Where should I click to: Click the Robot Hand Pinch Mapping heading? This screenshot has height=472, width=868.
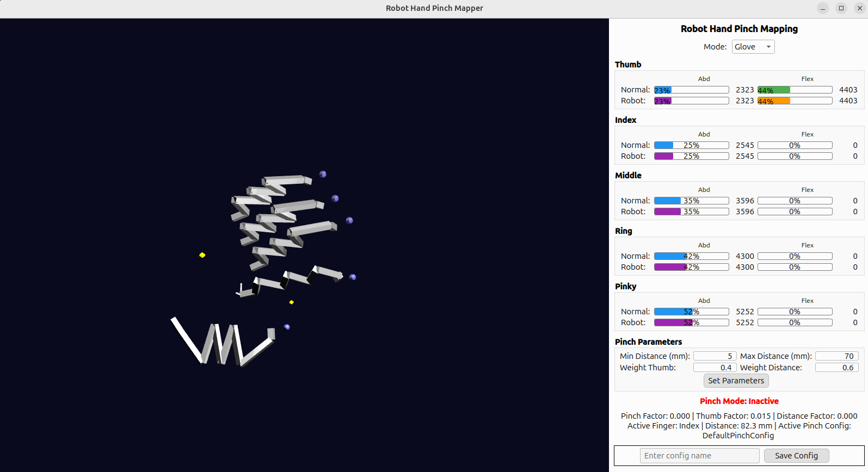coord(739,29)
